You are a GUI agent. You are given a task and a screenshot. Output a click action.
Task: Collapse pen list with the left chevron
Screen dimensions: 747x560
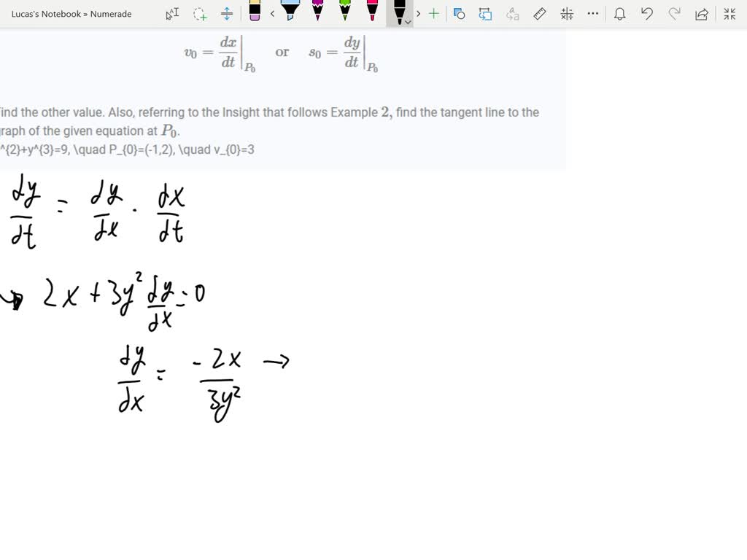click(x=271, y=12)
